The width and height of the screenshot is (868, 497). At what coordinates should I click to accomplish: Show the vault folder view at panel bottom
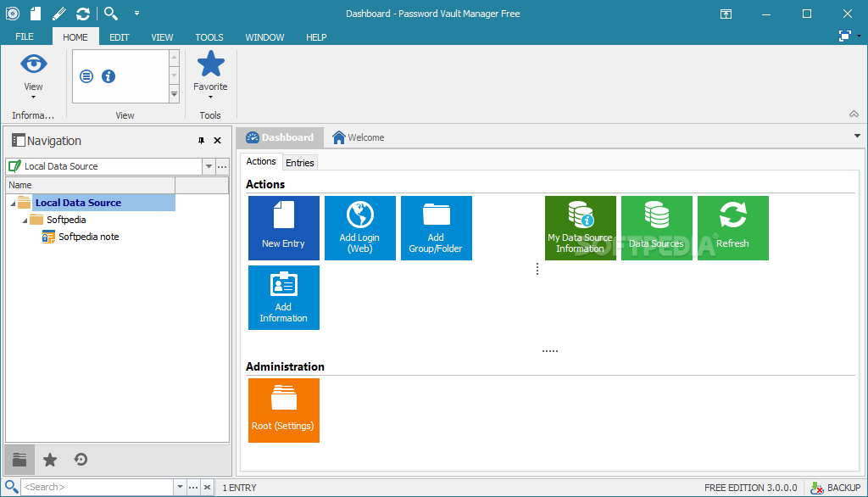[x=20, y=460]
